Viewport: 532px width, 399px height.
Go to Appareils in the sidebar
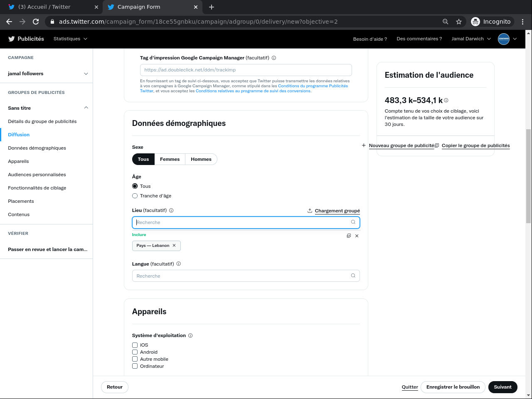(18, 161)
